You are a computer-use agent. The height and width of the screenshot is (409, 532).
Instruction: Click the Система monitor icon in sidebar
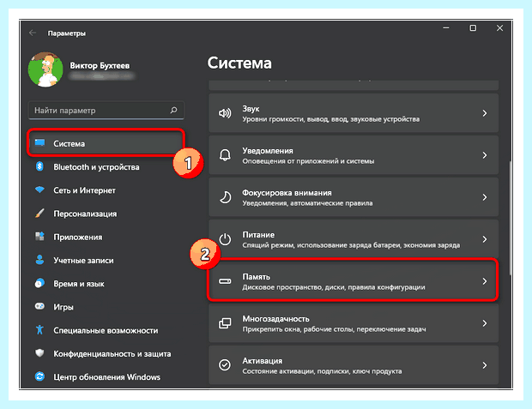click(39, 143)
